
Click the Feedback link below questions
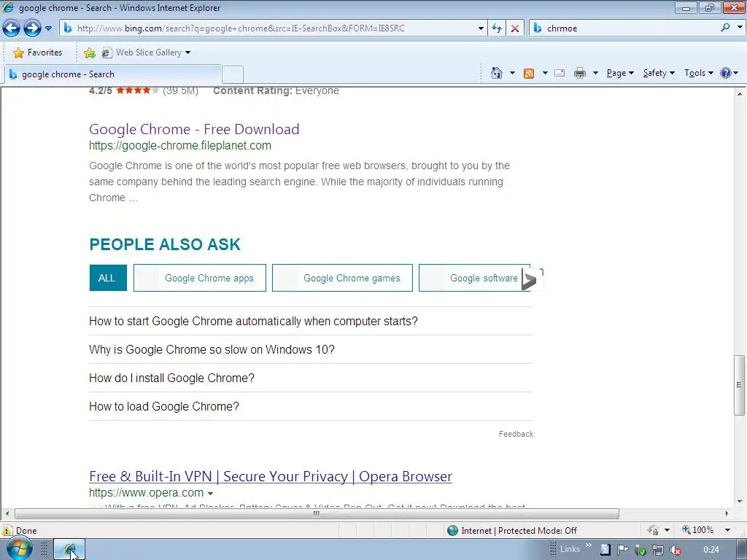pyautogui.click(x=516, y=434)
